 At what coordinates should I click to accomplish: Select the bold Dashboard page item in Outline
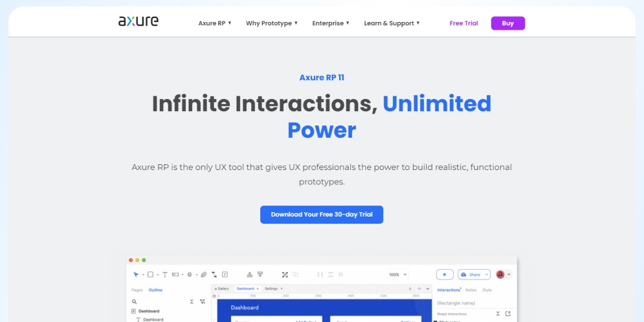click(x=149, y=311)
